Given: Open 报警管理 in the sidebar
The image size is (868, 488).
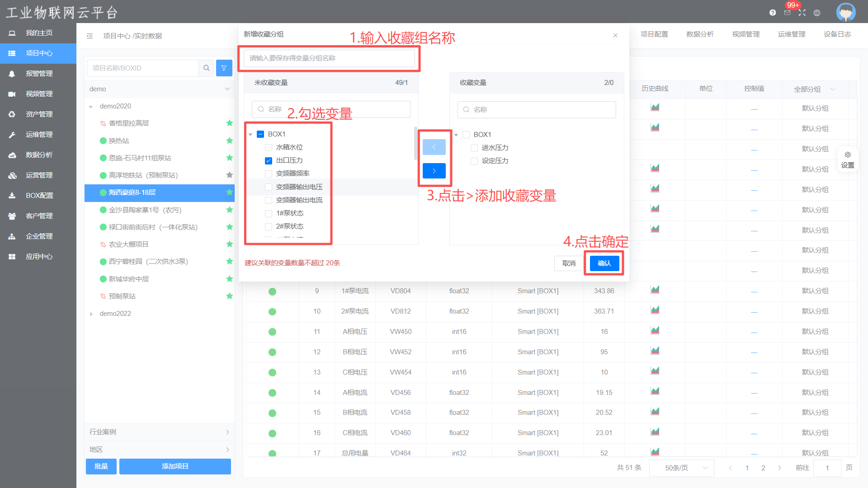Looking at the screenshot, I should [39, 73].
